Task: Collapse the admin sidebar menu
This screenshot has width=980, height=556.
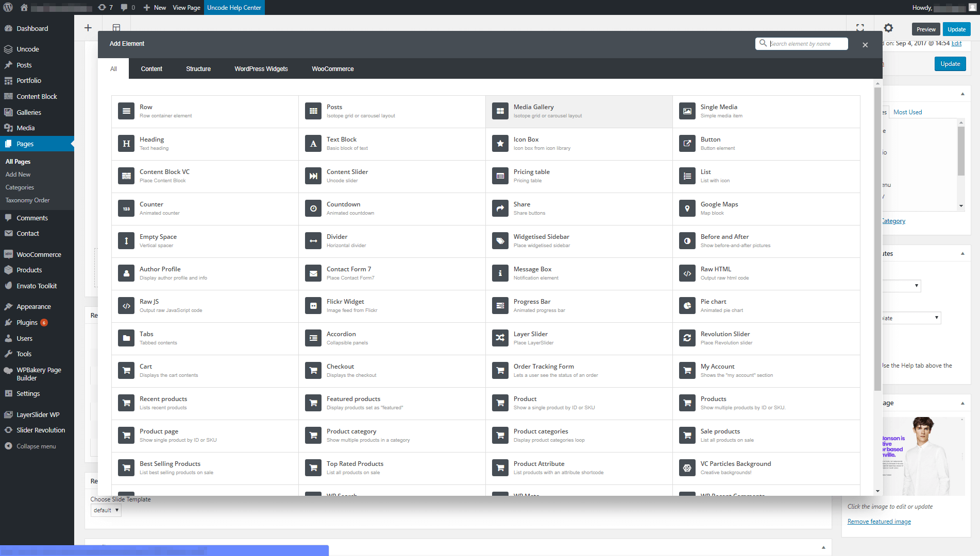Action: 36,446
